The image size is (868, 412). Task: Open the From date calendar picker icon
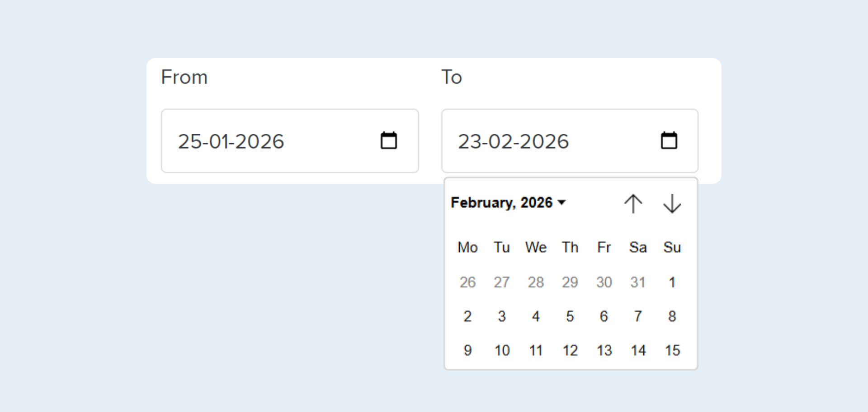[x=388, y=140]
